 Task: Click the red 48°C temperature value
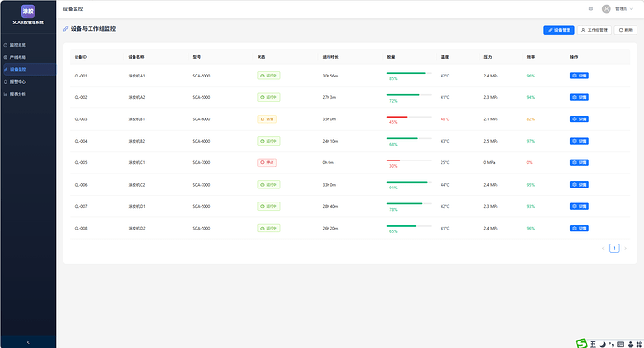point(445,119)
